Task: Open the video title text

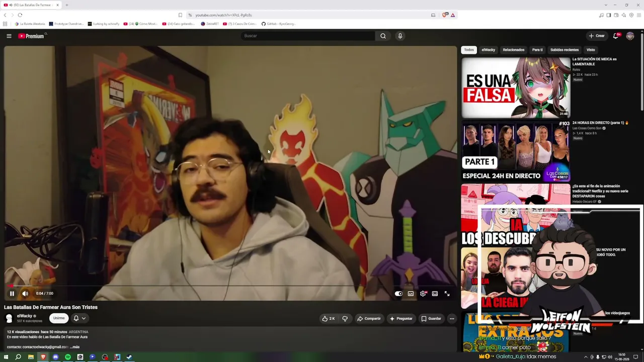Action: pyautogui.click(x=51, y=307)
